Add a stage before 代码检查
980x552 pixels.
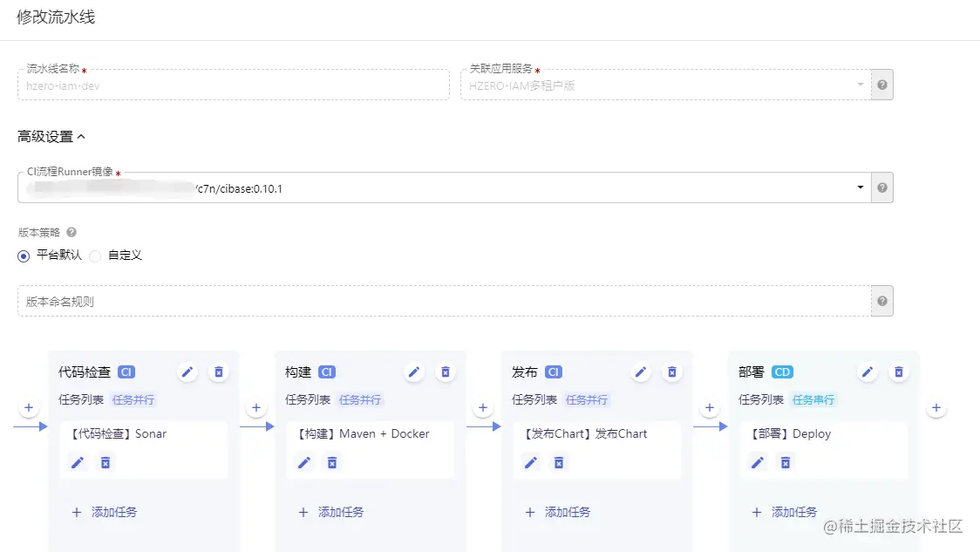click(29, 407)
